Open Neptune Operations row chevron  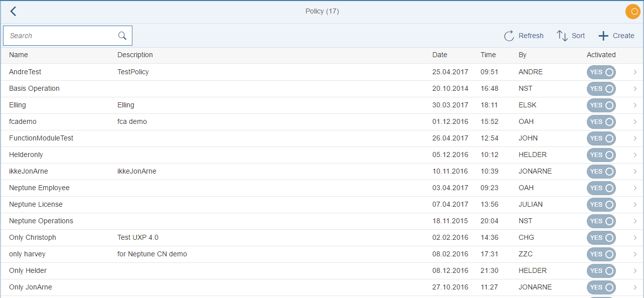tap(635, 221)
